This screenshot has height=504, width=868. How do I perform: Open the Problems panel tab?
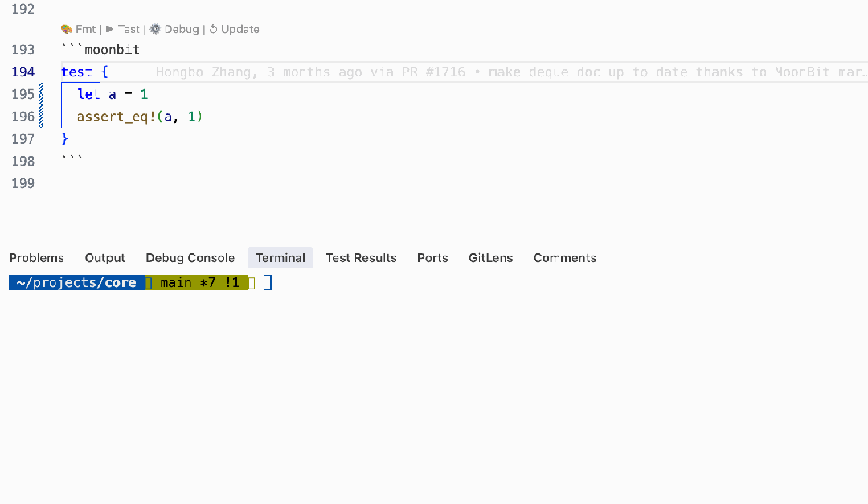(36, 258)
